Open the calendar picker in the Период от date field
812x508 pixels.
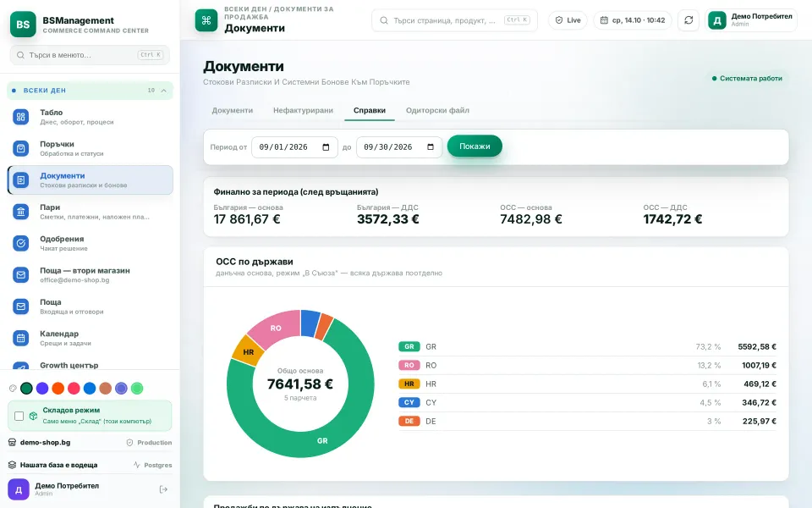coord(326,147)
